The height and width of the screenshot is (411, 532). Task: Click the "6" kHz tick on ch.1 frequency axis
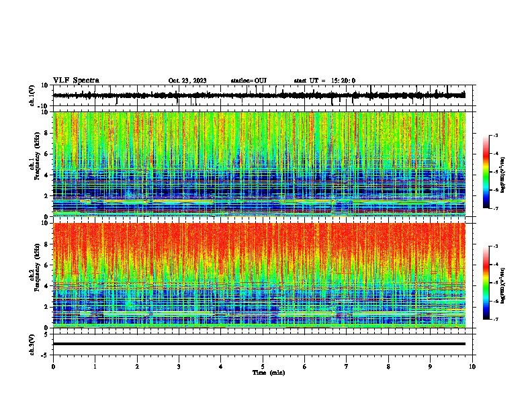coord(46,154)
